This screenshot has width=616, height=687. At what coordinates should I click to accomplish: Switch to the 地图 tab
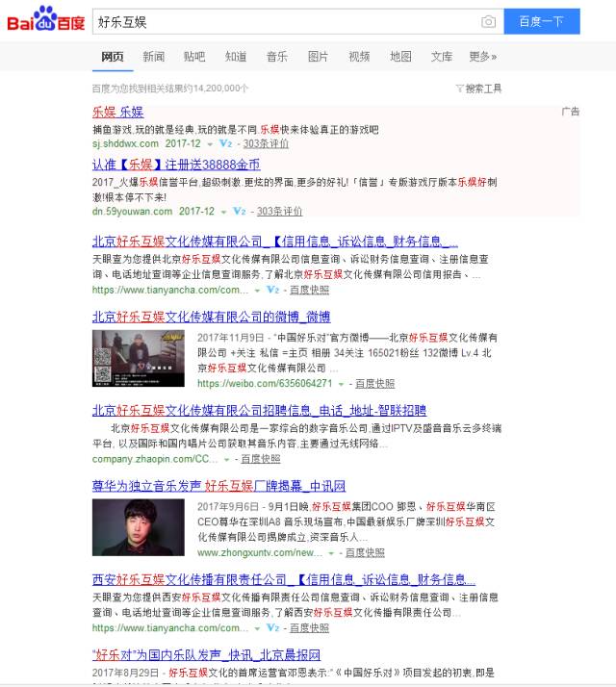[400, 57]
